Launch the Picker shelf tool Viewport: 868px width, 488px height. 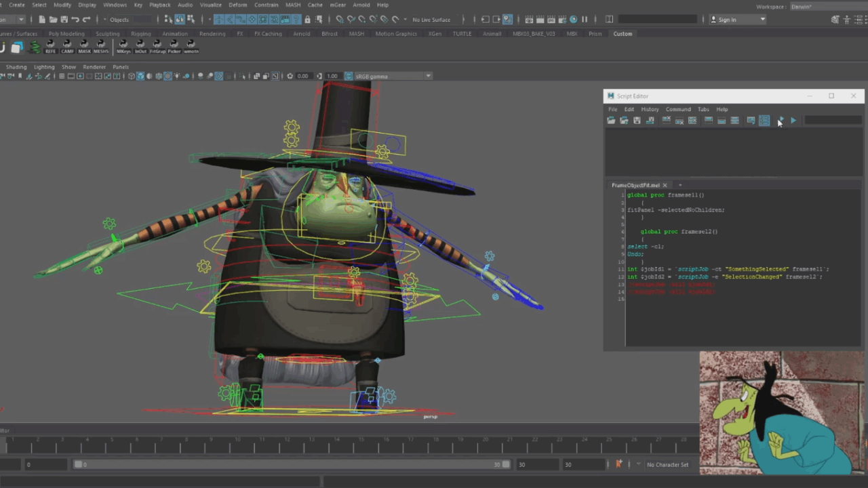pos(174,47)
